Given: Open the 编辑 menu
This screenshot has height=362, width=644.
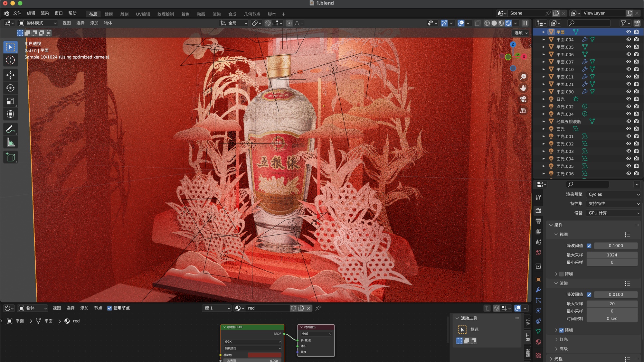Looking at the screenshot, I should 31,13.
